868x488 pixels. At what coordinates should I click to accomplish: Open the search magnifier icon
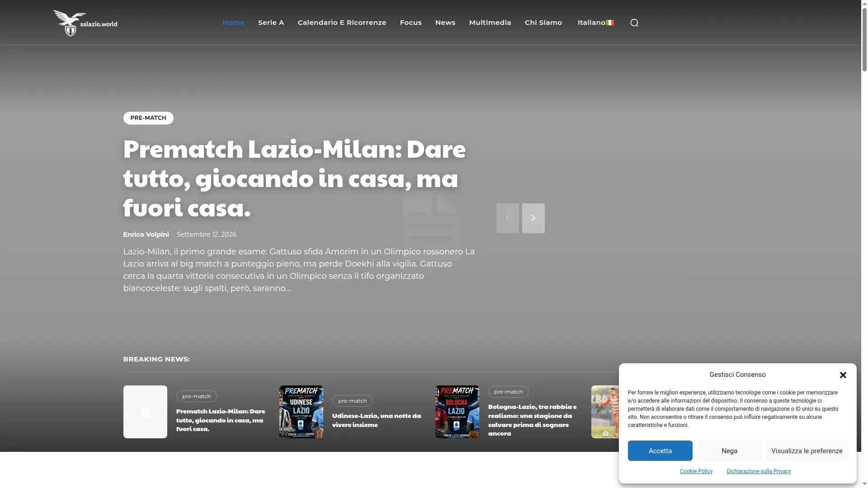coord(634,23)
